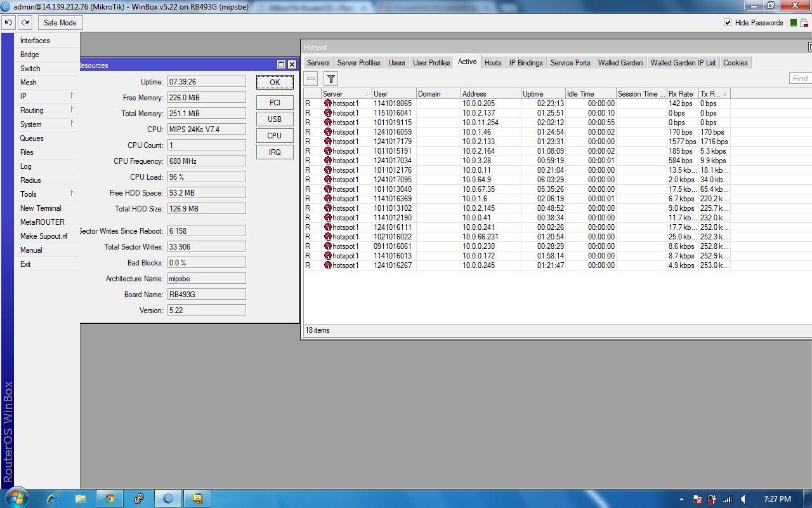Screen dimensions: 812x508
Task: Toggle Safe Mode button
Action: pos(60,23)
